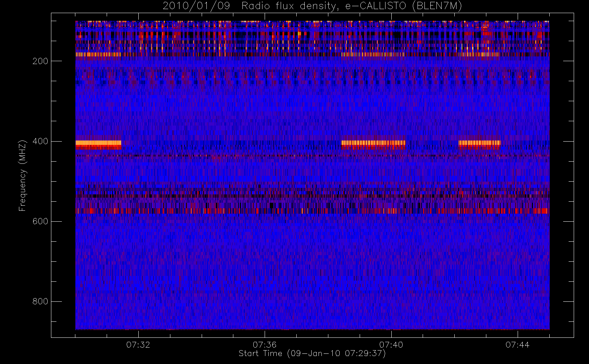589x364 pixels.
Task: Click the "Start Time (09-Jan-10 07:29:37)" label
Action: pos(312,353)
